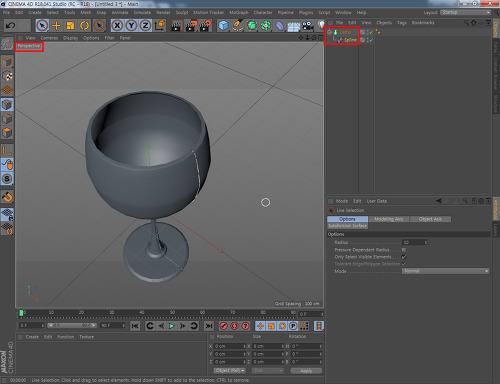Click the deformer object icon
The image size is (500, 384).
click(280, 26)
